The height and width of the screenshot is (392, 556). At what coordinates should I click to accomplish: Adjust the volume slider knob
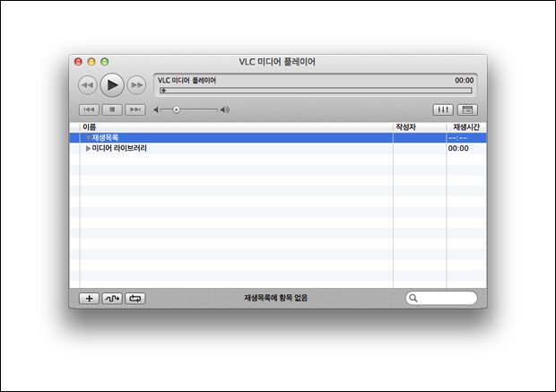[177, 110]
